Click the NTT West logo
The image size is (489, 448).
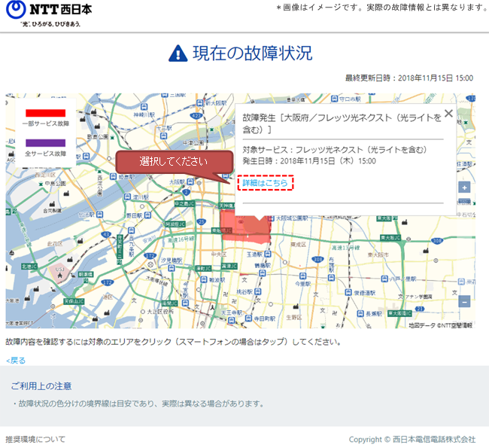point(49,14)
